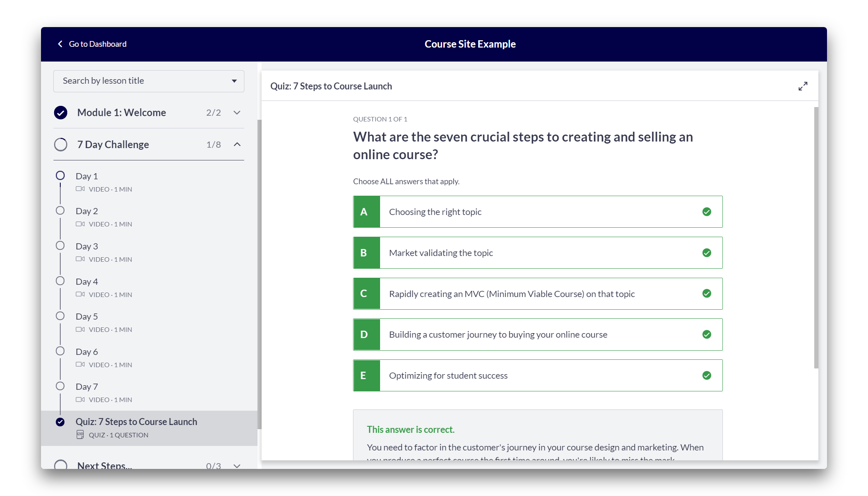Click the fullscreen expand arrows icon

point(803,86)
